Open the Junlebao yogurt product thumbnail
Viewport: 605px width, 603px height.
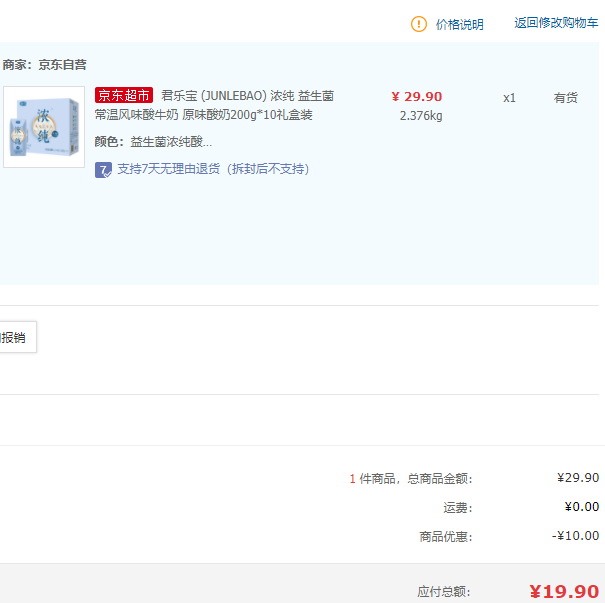click(x=44, y=127)
